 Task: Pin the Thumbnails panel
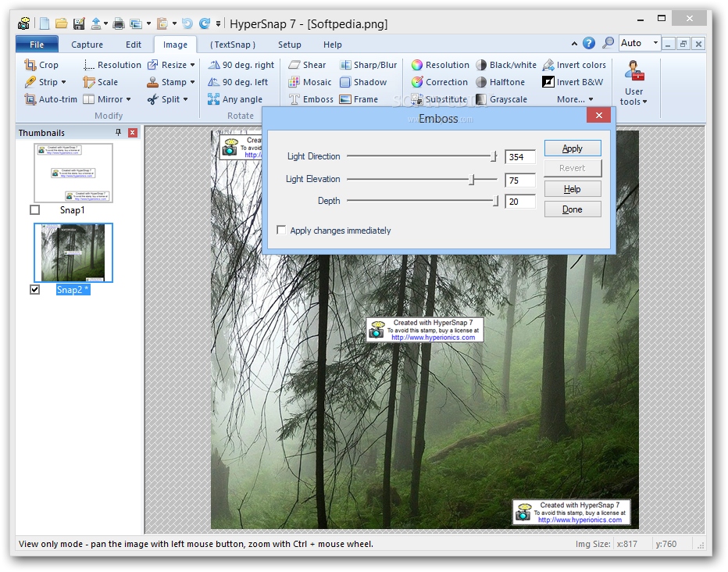[x=119, y=133]
